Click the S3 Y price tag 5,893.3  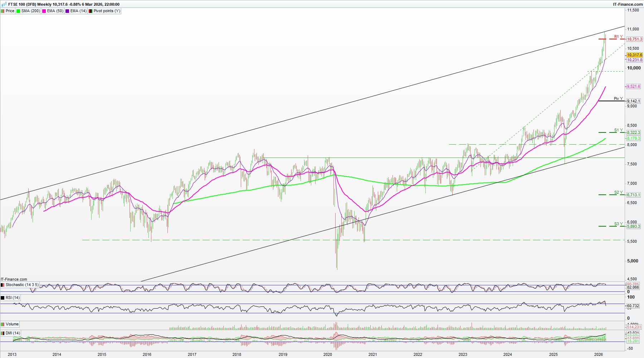[634, 227]
